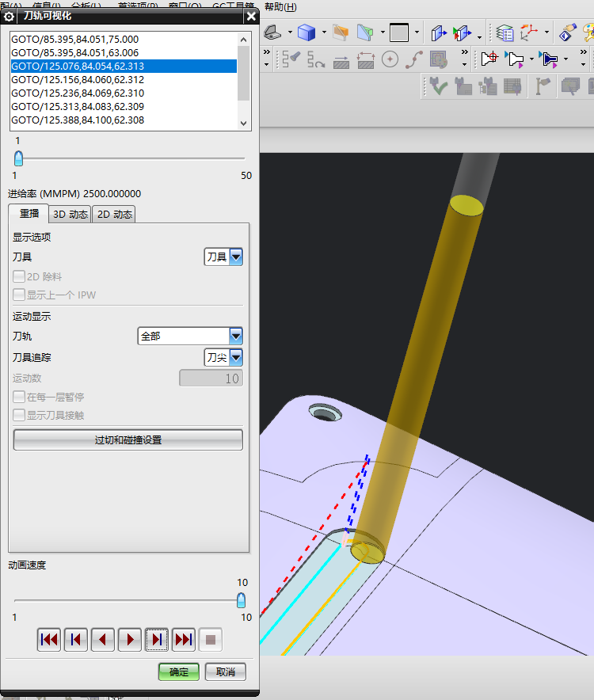Viewport: 594px width, 700px height.
Task: Open the 刀轨 全部 dropdown
Action: coord(190,337)
